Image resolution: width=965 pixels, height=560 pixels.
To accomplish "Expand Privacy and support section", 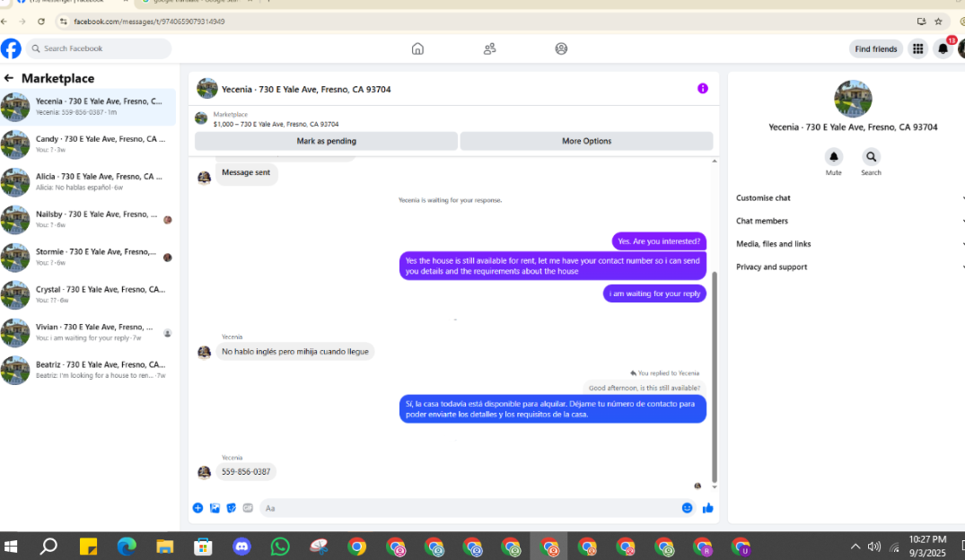I will click(850, 267).
